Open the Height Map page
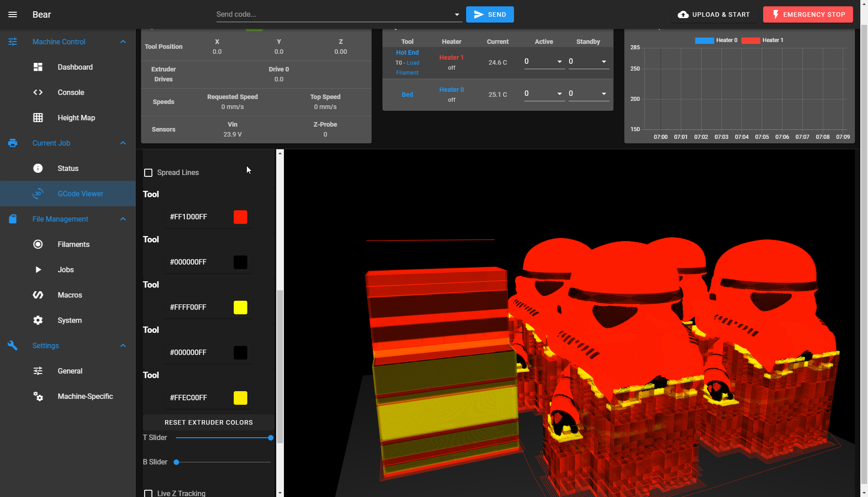This screenshot has width=868, height=497. 68,118
